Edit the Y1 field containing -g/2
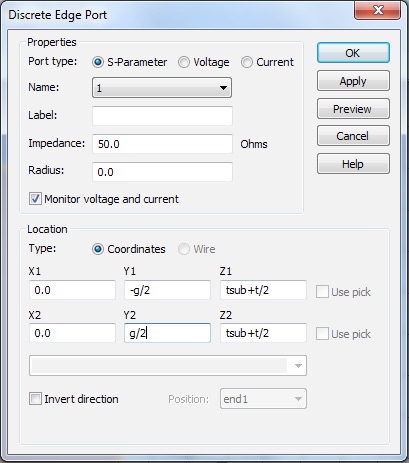The image size is (409, 463). (167, 290)
